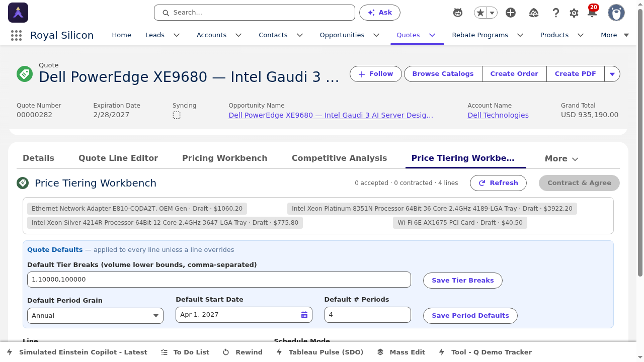Image resolution: width=644 pixels, height=362 pixels.
Task: Refresh the Price Tiering Workbench
Action: 498,183
